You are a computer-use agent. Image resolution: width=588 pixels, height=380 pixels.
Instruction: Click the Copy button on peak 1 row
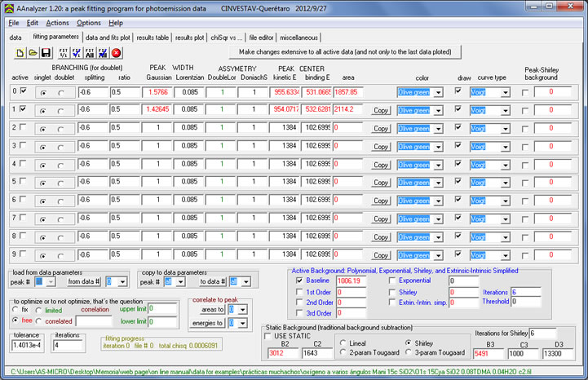click(380, 109)
